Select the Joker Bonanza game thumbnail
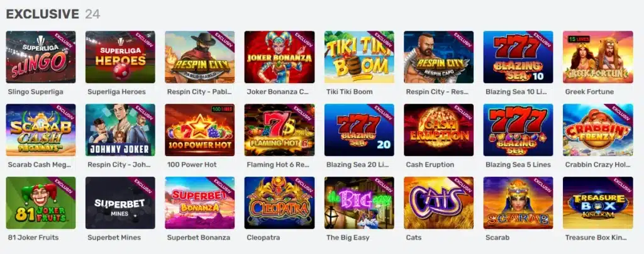The image size is (644, 254). point(279,57)
